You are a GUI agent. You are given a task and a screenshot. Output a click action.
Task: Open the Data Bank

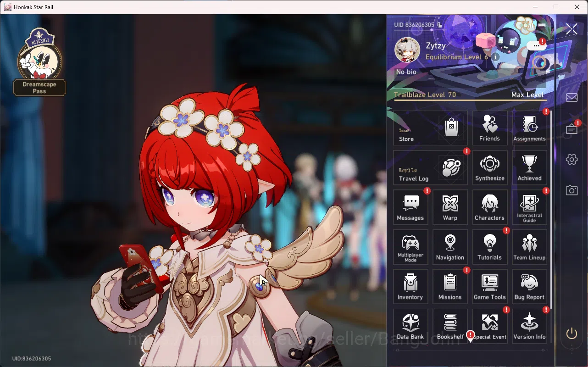[410, 326]
